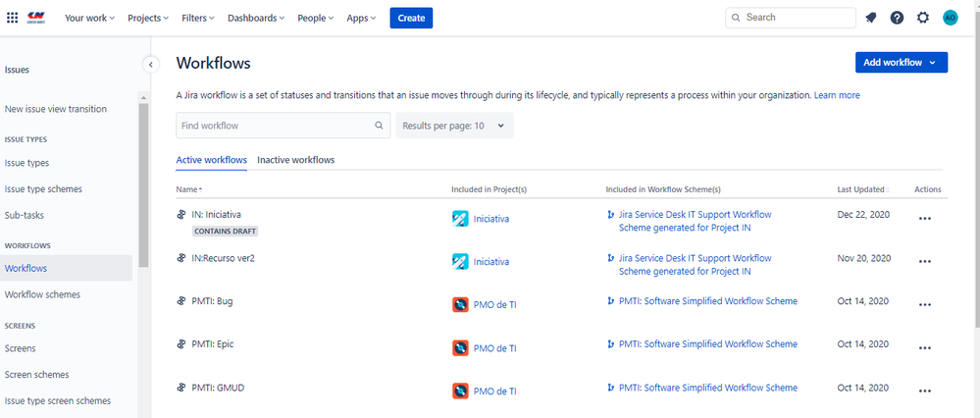Open actions menu for IN:Recurso ver2
Viewport: 980px width, 418px height.
[925, 262]
